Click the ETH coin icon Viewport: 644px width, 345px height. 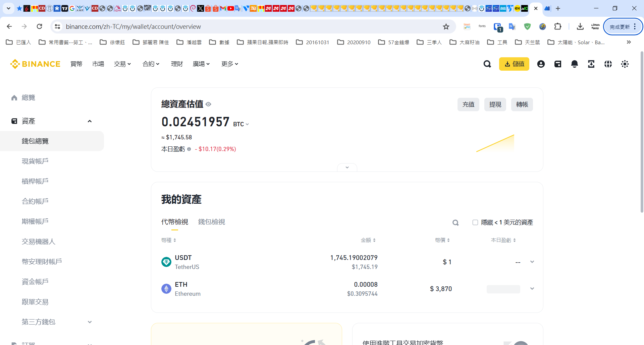click(x=166, y=289)
